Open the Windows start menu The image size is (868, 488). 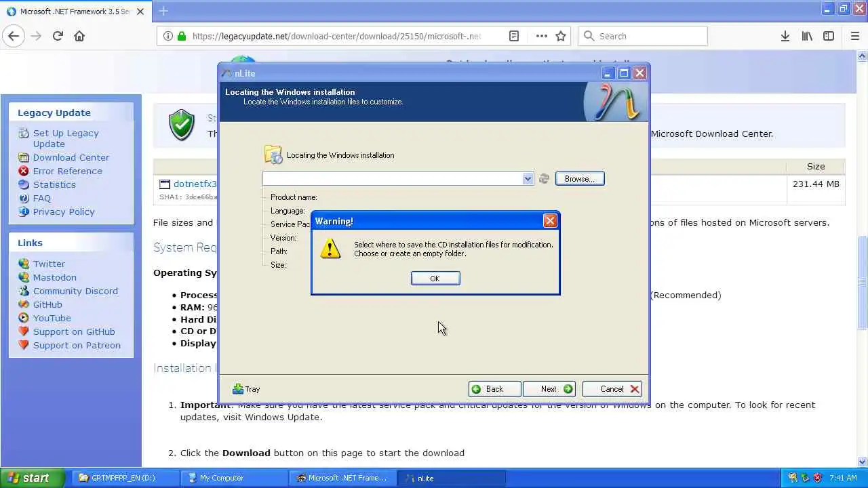pyautogui.click(x=33, y=478)
